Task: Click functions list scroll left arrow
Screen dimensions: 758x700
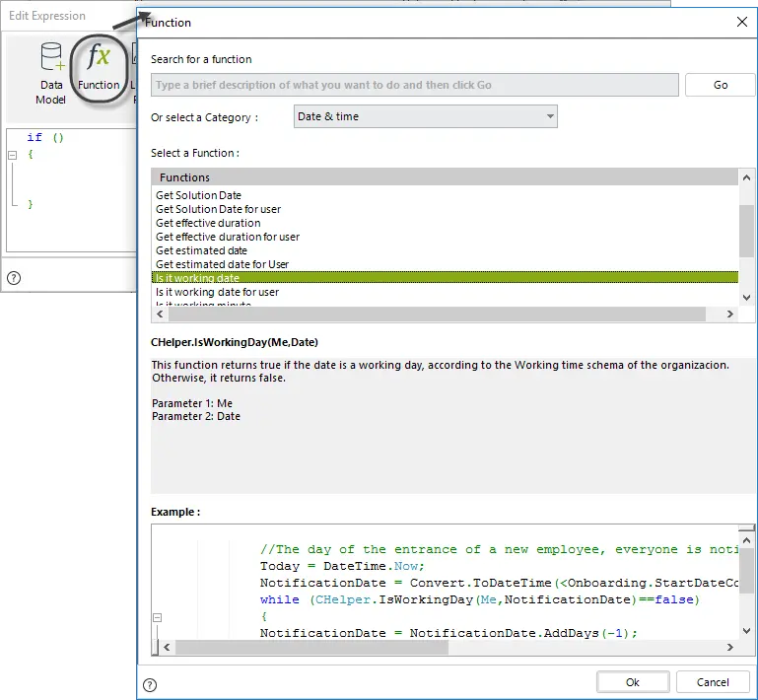Action: [x=160, y=315]
